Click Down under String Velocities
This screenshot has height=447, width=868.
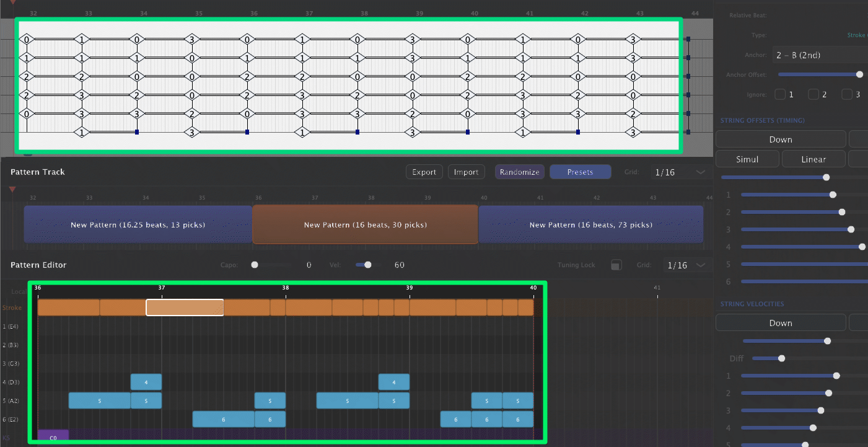point(781,322)
